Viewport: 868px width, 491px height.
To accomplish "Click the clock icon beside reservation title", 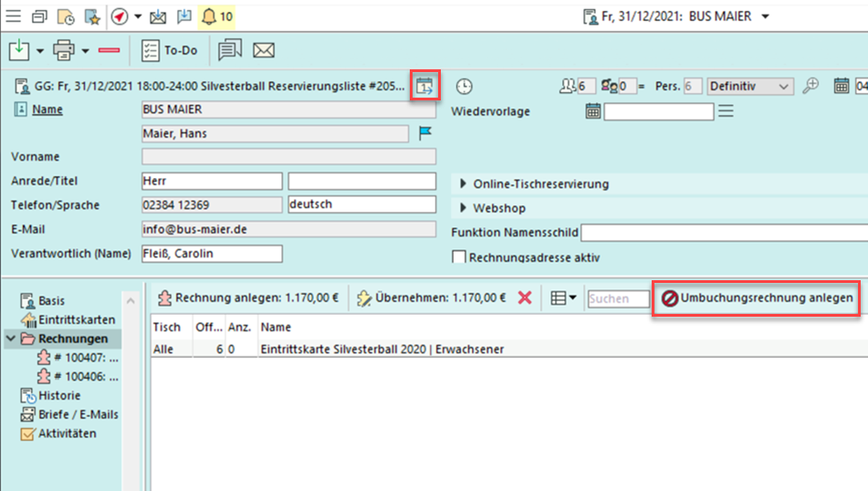I will tap(465, 86).
